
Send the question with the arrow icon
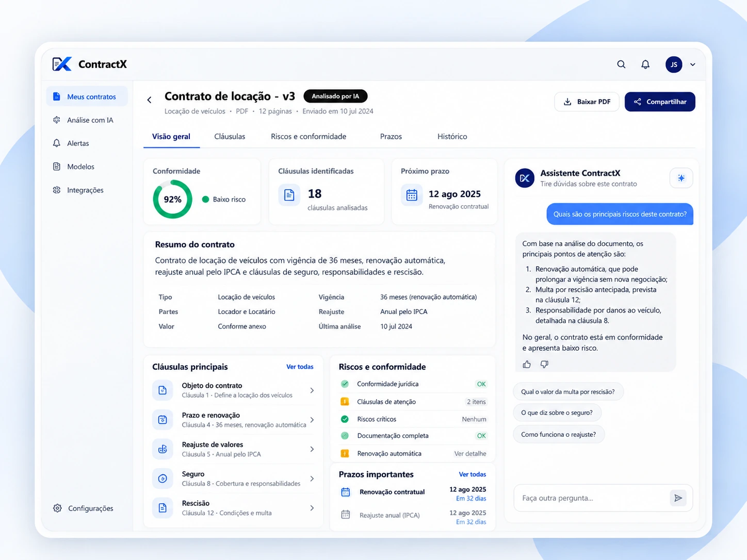tap(678, 498)
